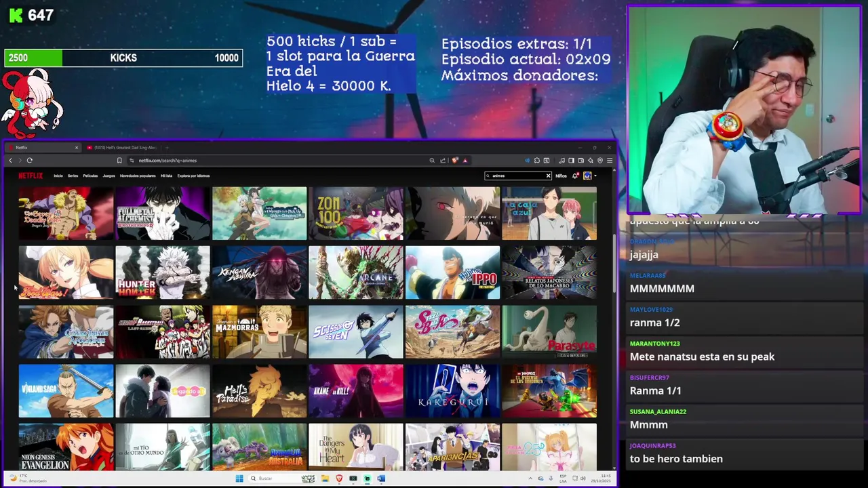The image size is (868, 488).
Task: Open Word from taskbar
Action: tap(381, 479)
